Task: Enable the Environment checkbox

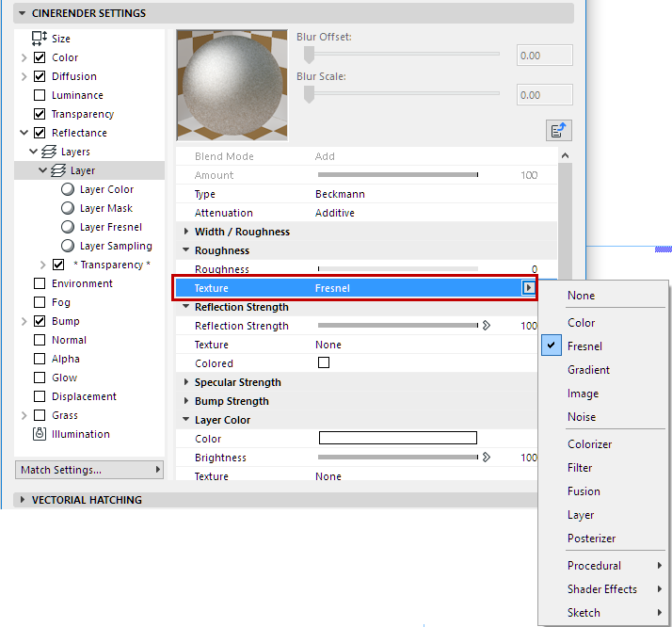Action: (40, 283)
